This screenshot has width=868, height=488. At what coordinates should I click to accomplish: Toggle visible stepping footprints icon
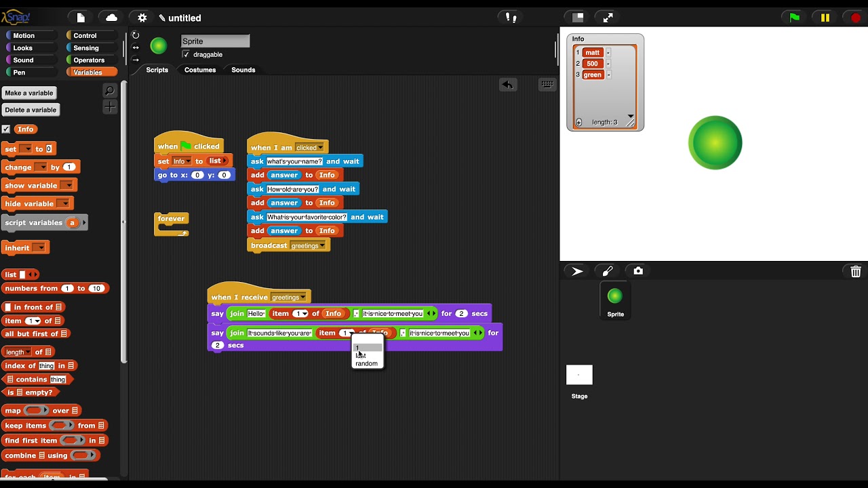pos(512,18)
